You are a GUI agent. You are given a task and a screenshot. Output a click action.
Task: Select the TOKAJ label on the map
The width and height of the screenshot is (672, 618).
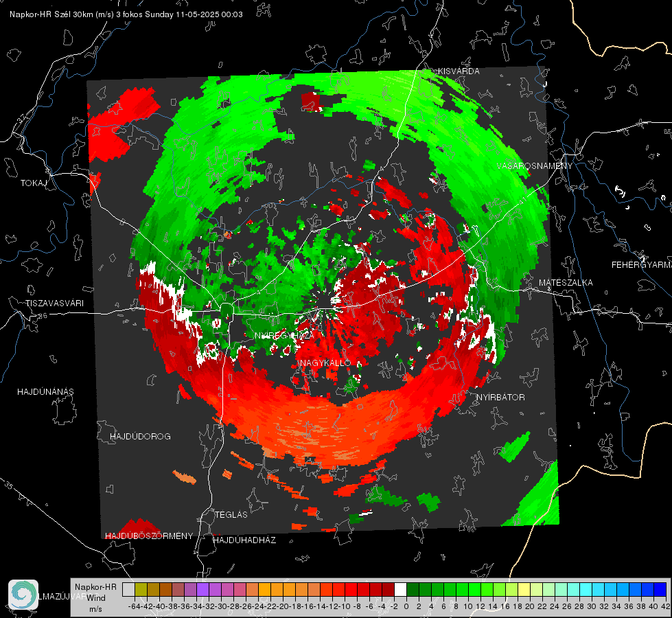(34, 183)
